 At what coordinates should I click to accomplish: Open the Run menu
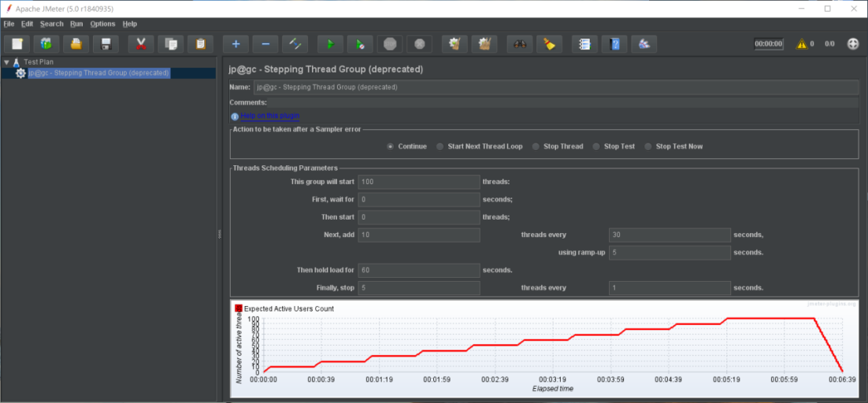(76, 24)
